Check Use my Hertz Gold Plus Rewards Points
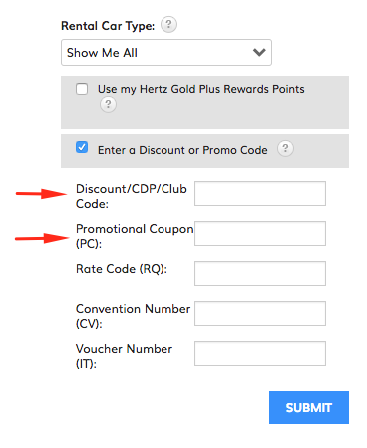This screenshot has width=367, height=448. coord(82,89)
